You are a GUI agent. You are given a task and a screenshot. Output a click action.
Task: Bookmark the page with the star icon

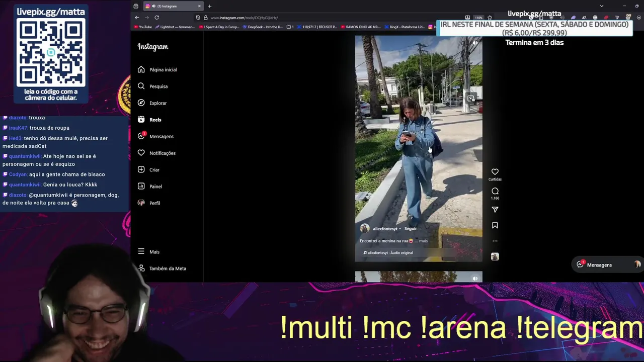coord(490,18)
